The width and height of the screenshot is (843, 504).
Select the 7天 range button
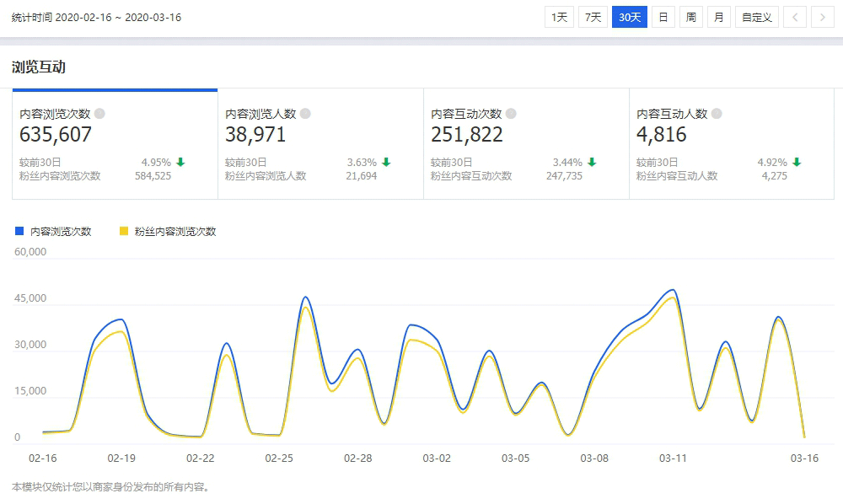coord(593,17)
